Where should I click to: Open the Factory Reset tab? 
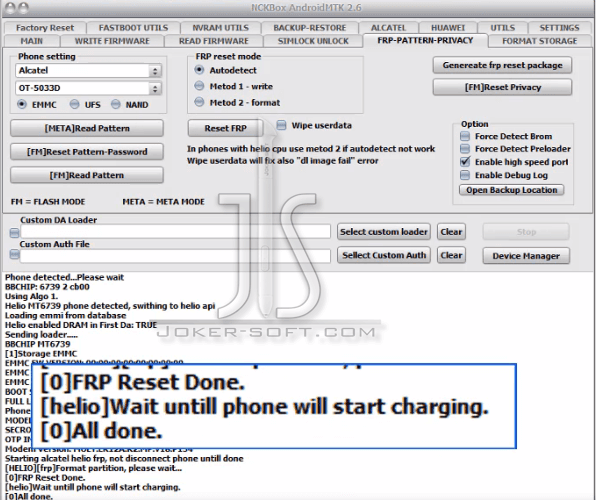click(45, 28)
